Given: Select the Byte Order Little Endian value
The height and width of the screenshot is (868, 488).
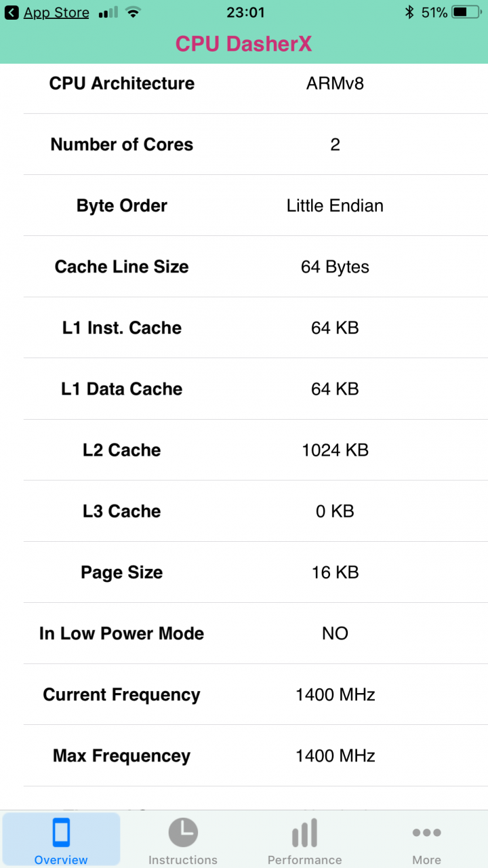Looking at the screenshot, I should pyautogui.click(x=335, y=205).
